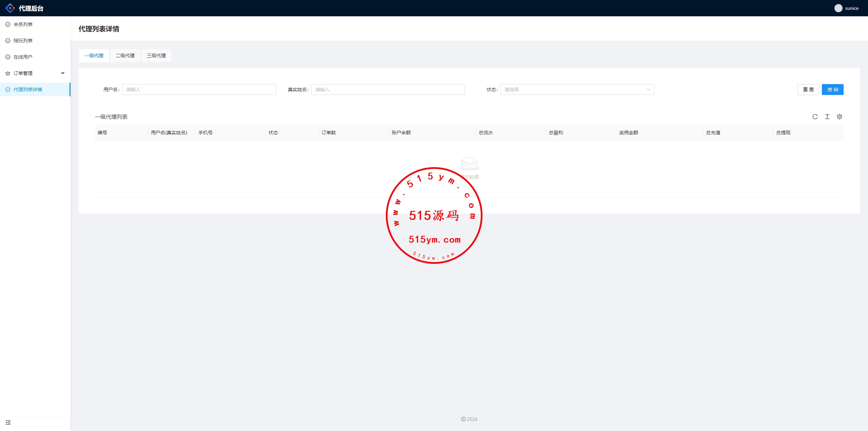
Task: Open the table density icon
Action: click(x=827, y=117)
